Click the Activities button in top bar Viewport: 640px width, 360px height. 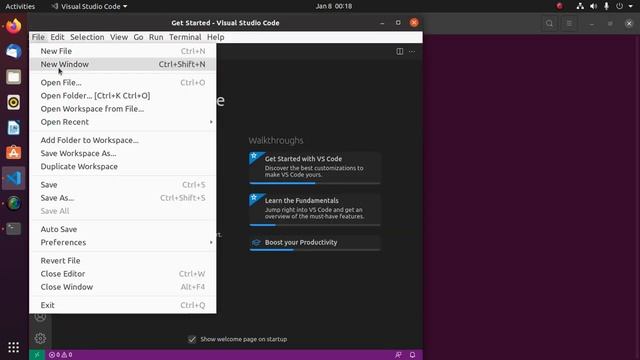point(20,6)
